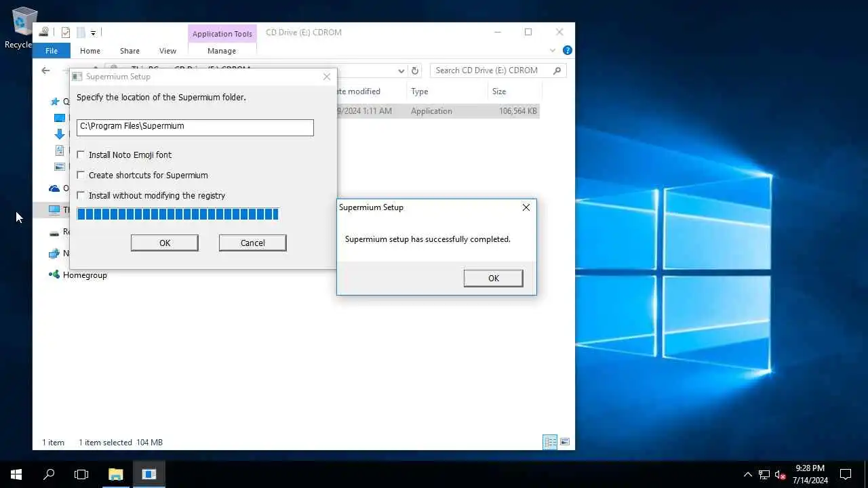Switch to the Details view layout icon

click(550, 443)
